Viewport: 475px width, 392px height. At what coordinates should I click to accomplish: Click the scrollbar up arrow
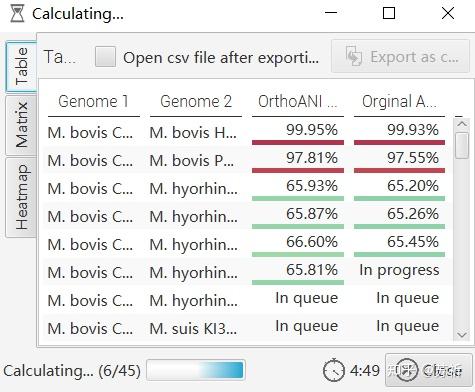462,124
